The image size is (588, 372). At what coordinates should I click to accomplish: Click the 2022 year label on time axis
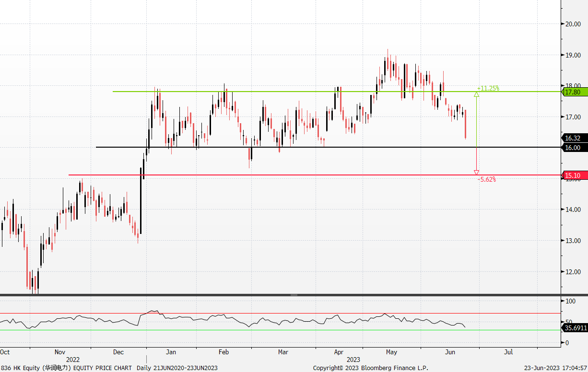coord(73,360)
